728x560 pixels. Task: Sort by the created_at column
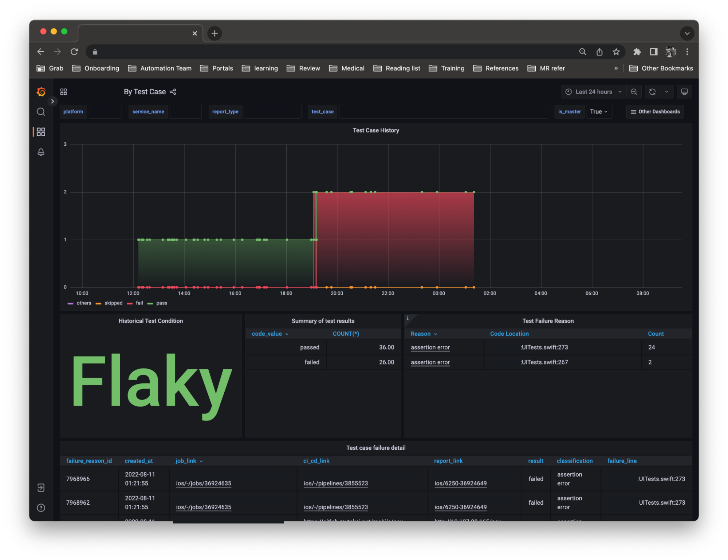[139, 461]
